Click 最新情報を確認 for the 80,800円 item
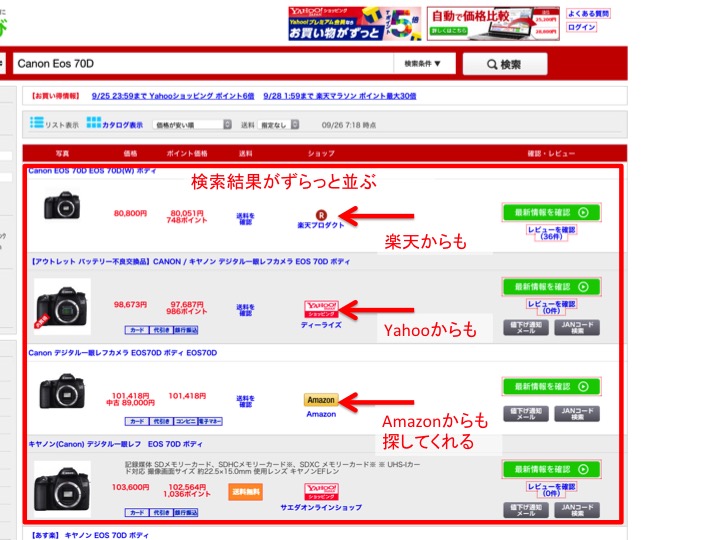The width and height of the screenshot is (720, 540). [551, 212]
